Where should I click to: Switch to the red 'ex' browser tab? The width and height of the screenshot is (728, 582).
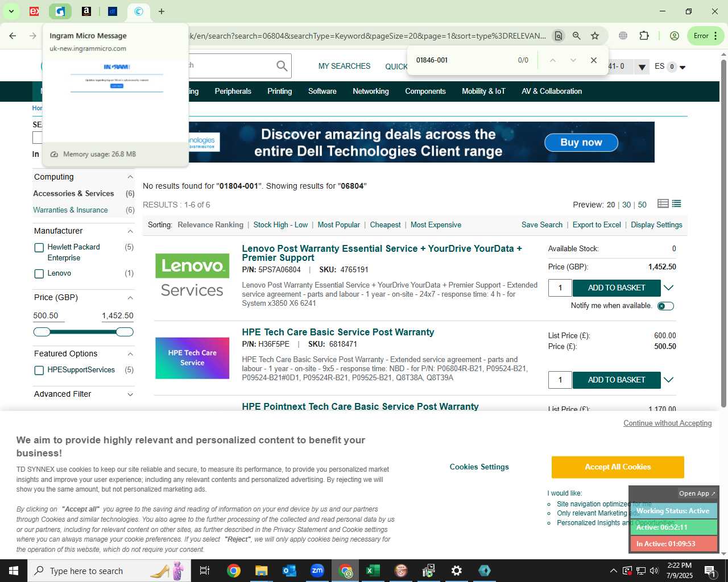tap(34, 11)
